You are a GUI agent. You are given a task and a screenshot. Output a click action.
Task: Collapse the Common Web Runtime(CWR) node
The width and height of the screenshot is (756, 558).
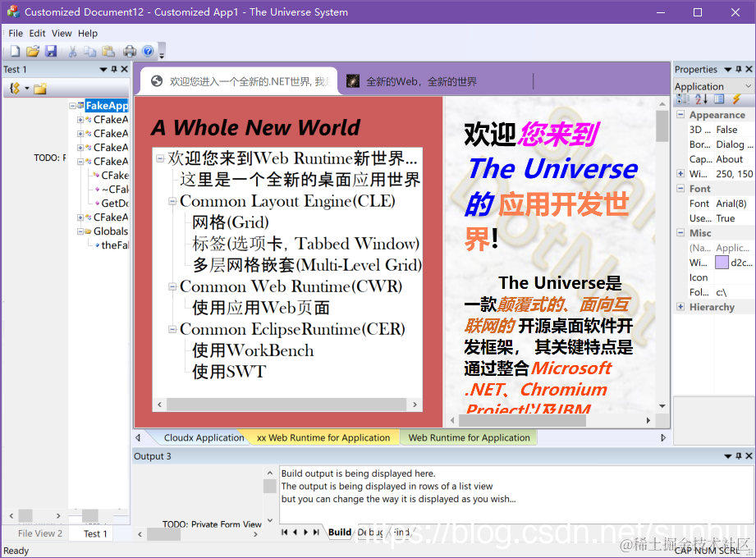[x=172, y=286]
